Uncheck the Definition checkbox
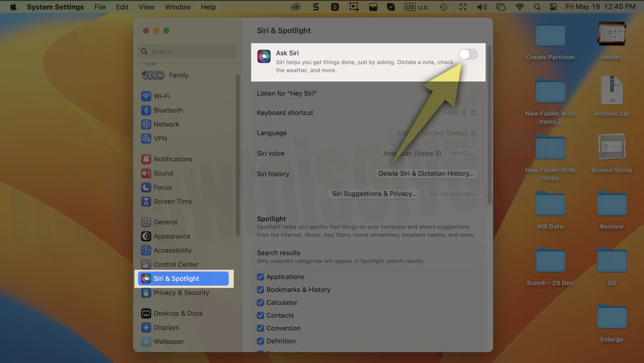The height and width of the screenshot is (363, 644). coord(261,341)
